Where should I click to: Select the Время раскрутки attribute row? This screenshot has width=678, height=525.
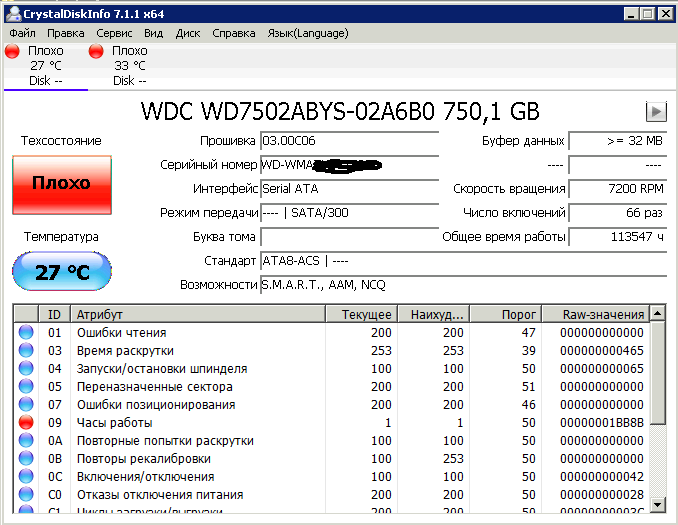point(332,350)
